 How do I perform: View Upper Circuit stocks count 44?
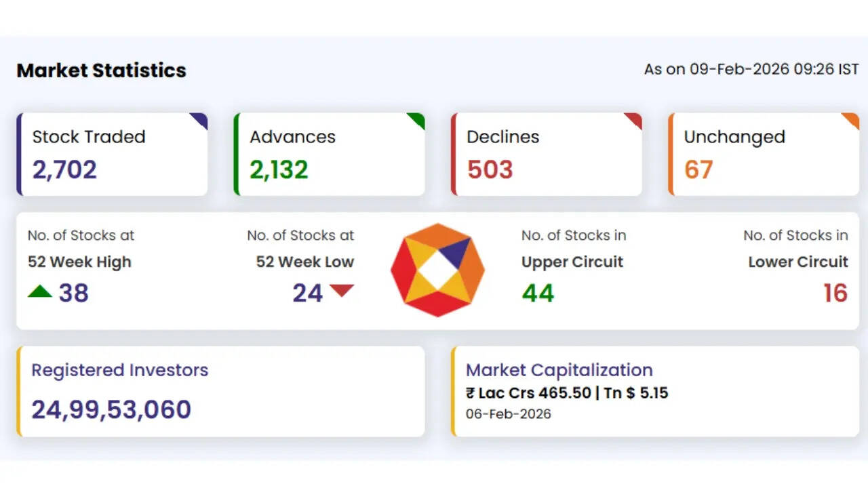(538, 293)
